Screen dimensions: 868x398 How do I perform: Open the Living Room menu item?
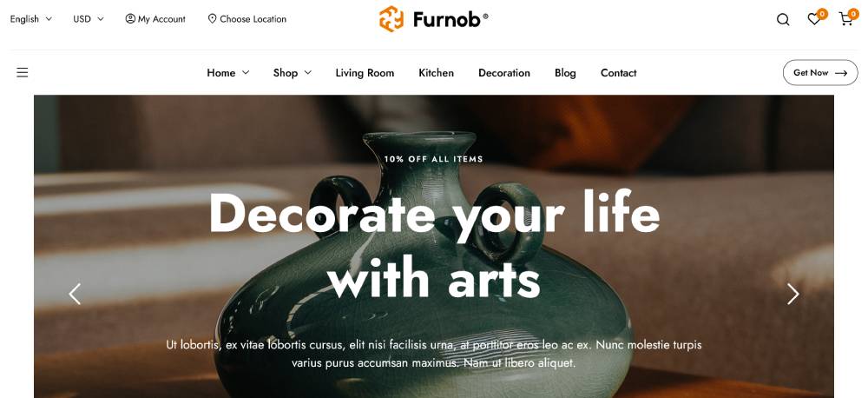pyautogui.click(x=365, y=73)
